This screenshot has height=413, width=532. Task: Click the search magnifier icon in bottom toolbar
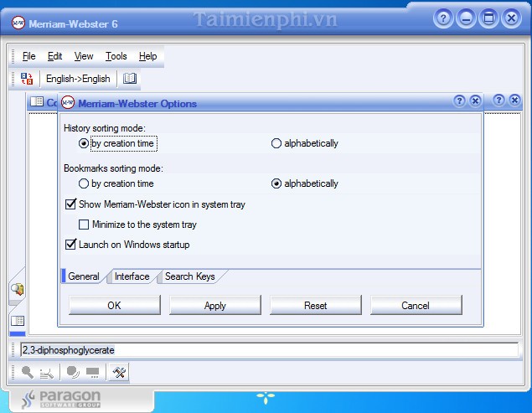coord(28,372)
